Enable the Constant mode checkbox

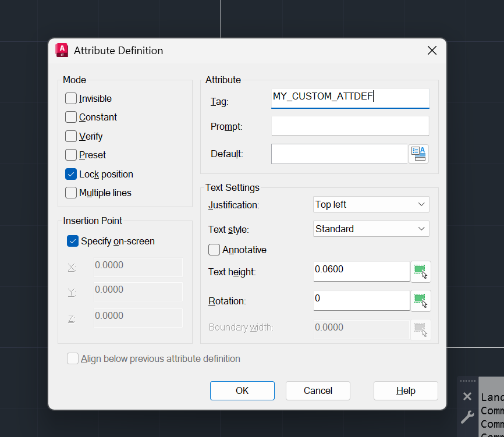tap(71, 117)
